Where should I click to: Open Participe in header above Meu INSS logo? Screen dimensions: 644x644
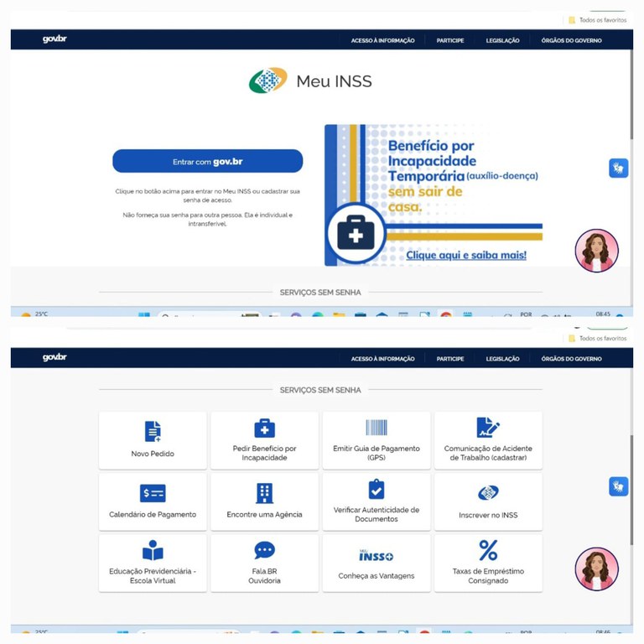(449, 40)
